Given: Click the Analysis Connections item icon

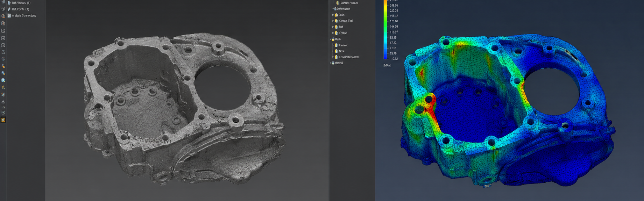Looking at the screenshot, I should [9, 15].
